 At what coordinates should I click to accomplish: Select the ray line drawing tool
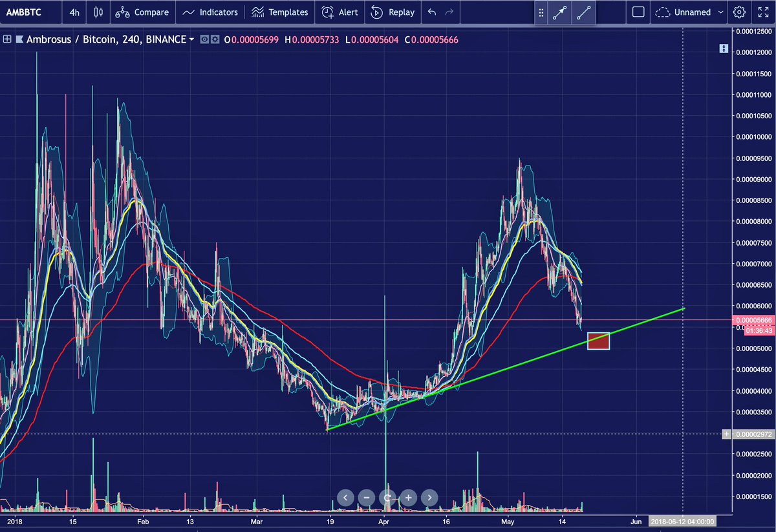[559, 12]
